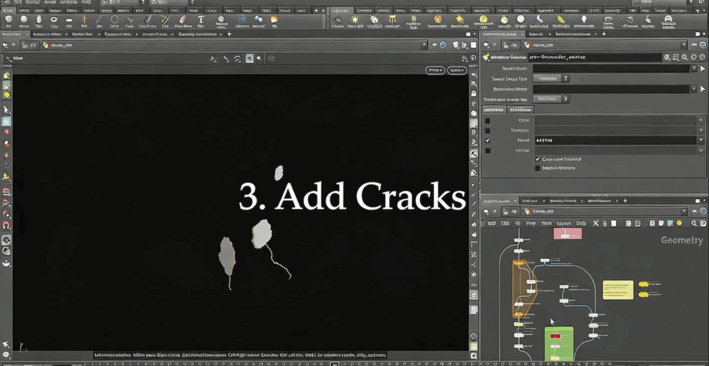Click the magnifier icon in network editor toolbar
Screen dimensions: 709x366
point(694,223)
